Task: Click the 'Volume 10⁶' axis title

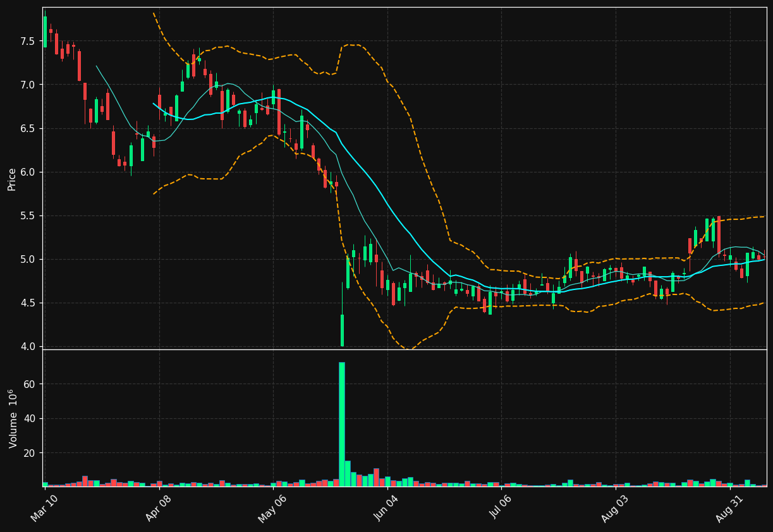Action: coord(13,418)
